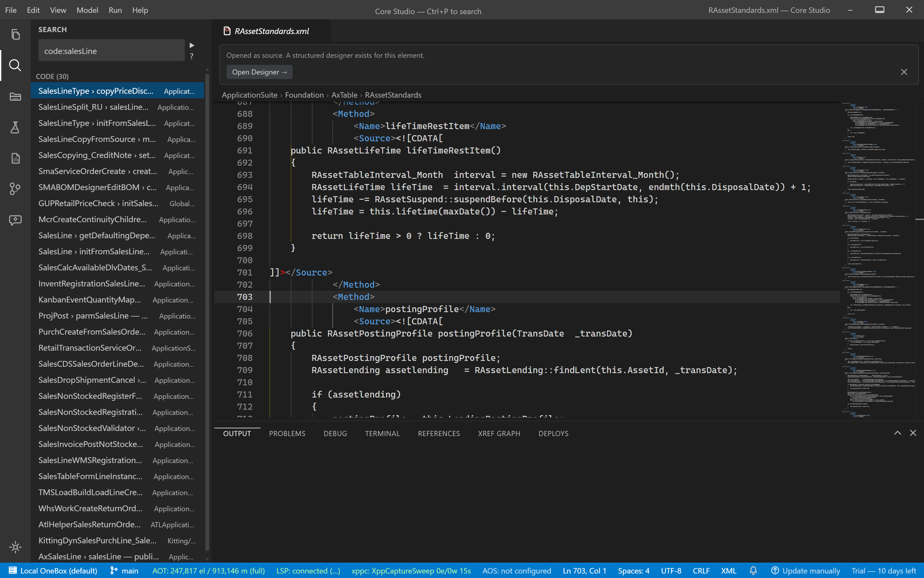This screenshot has height=578, width=924.
Task: Switch to the DEPLOYS tab
Action: [553, 433]
